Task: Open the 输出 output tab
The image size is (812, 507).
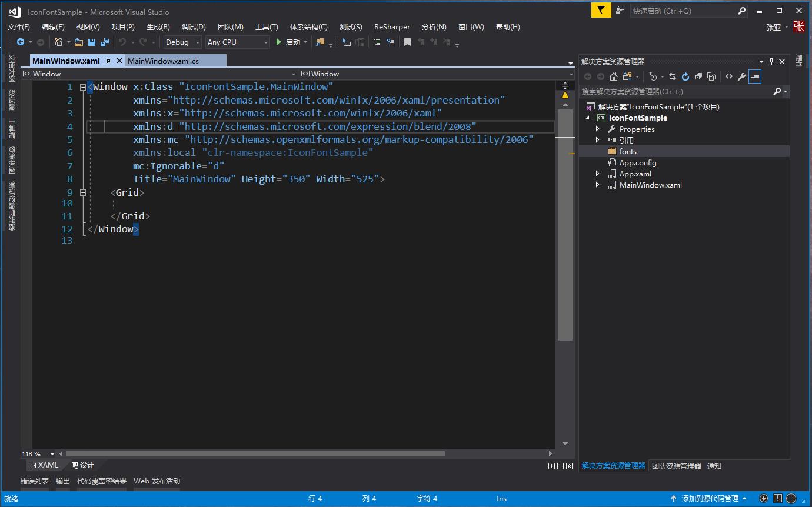Action: [63, 481]
